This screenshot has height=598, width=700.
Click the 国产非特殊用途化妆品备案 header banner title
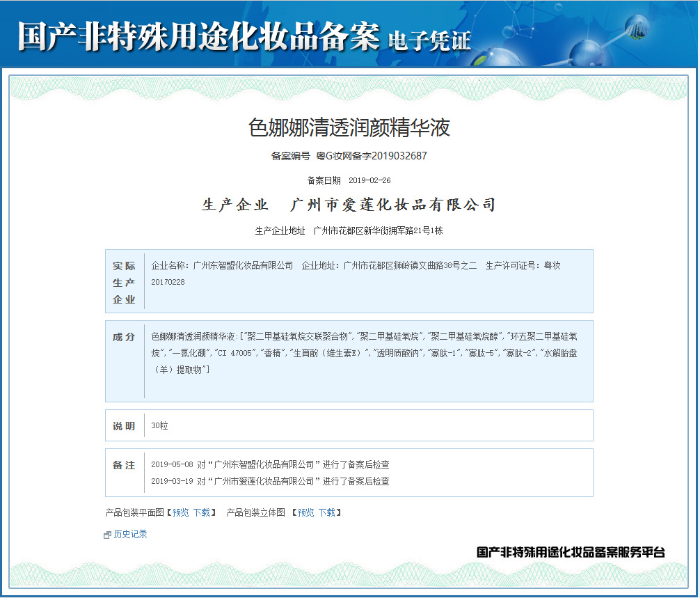(x=199, y=36)
